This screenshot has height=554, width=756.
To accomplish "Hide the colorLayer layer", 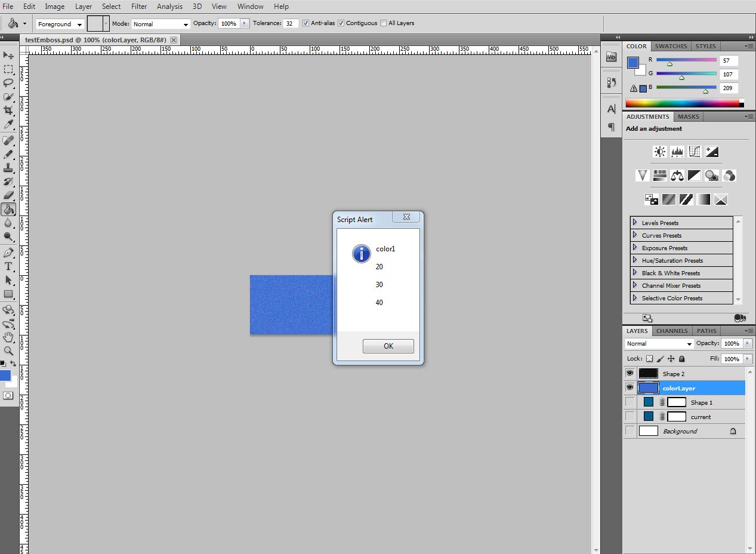I will pos(630,387).
